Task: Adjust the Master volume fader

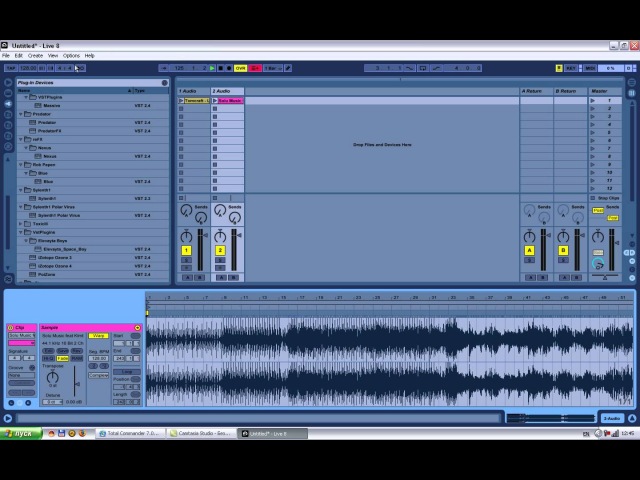Action: click(x=617, y=243)
